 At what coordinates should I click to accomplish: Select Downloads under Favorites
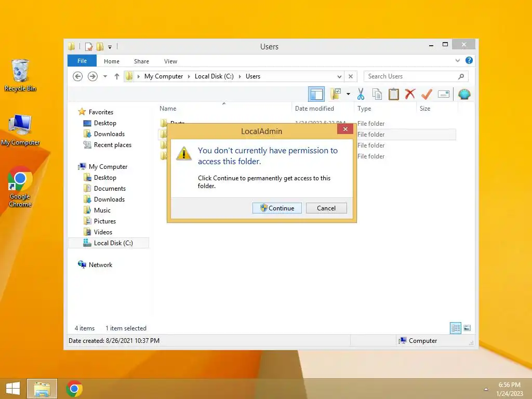pyautogui.click(x=109, y=134)
